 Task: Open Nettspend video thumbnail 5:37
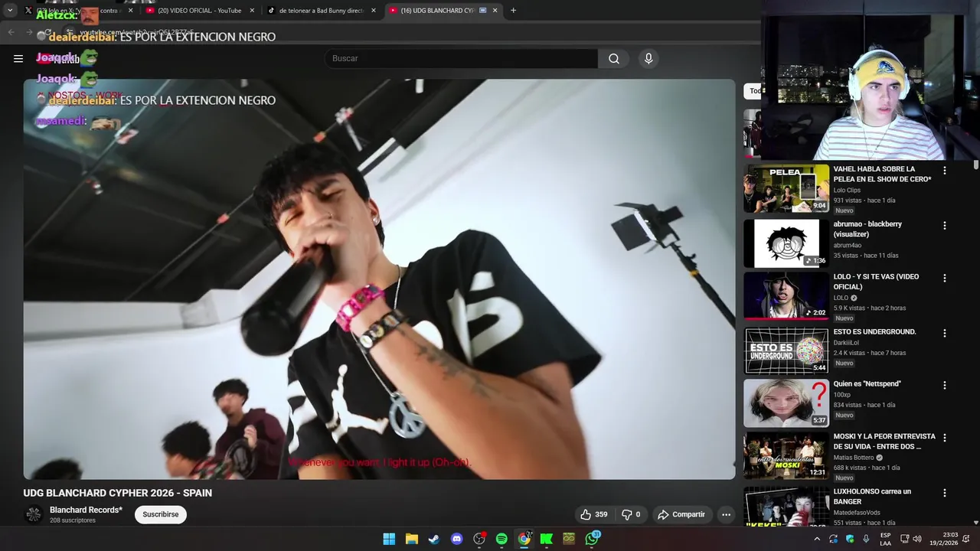(786, 403)
